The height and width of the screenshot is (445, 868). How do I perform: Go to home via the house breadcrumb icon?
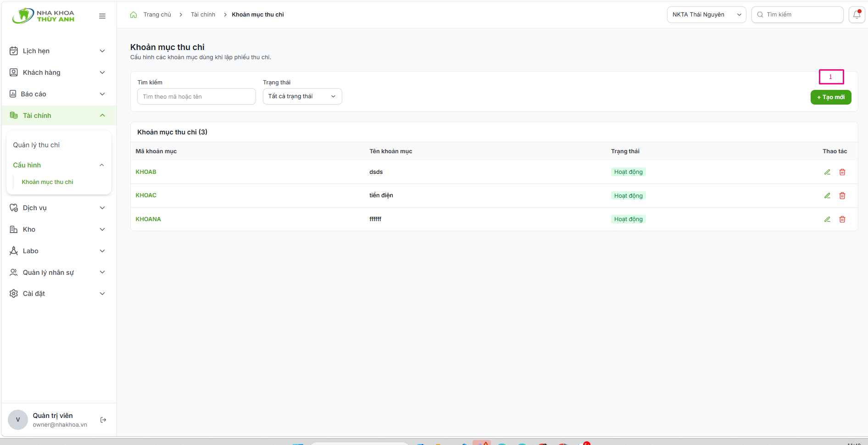pos(134,15)
